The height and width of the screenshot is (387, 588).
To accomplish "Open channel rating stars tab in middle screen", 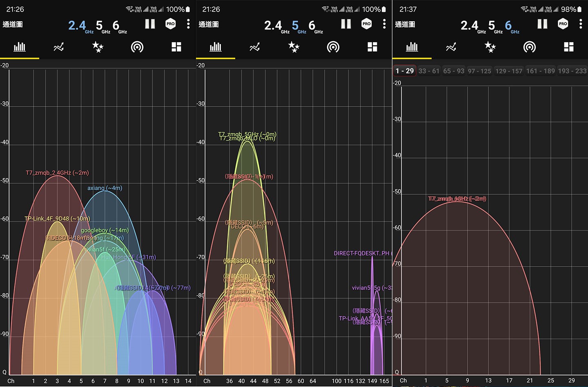I will point(294,47).
